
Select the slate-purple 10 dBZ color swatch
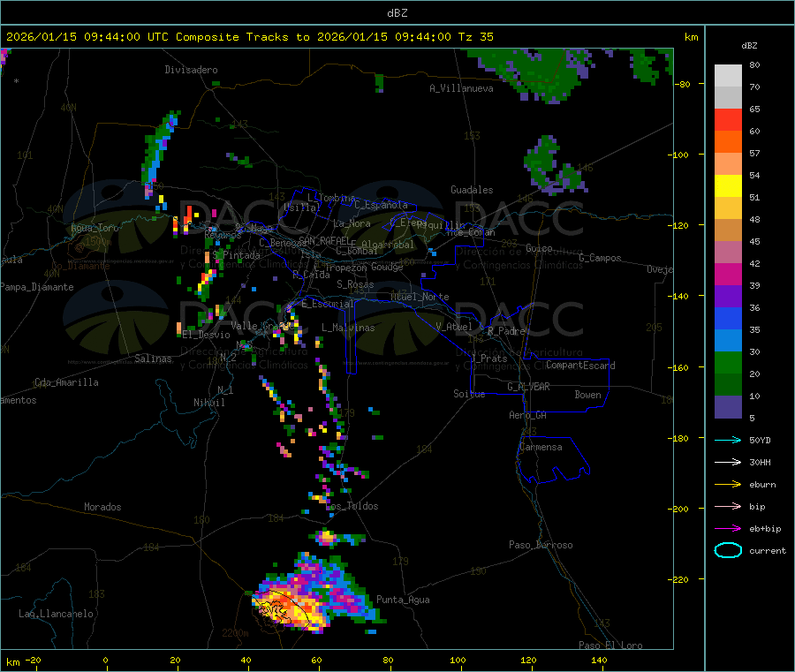click(x=728, y=407)
